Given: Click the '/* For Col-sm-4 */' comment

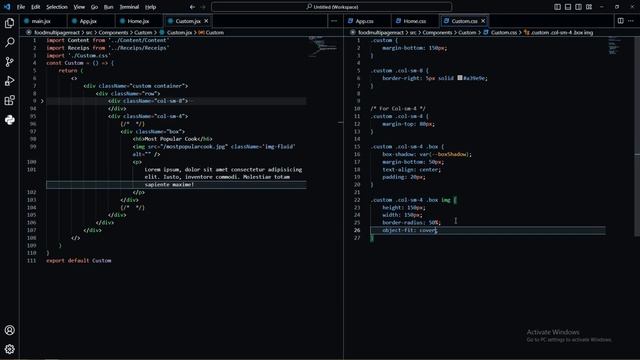Looking at the screenshot, I should click(x=398, y=109).
